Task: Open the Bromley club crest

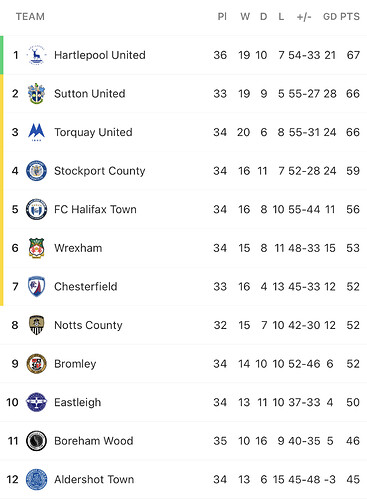Action: 36,364
